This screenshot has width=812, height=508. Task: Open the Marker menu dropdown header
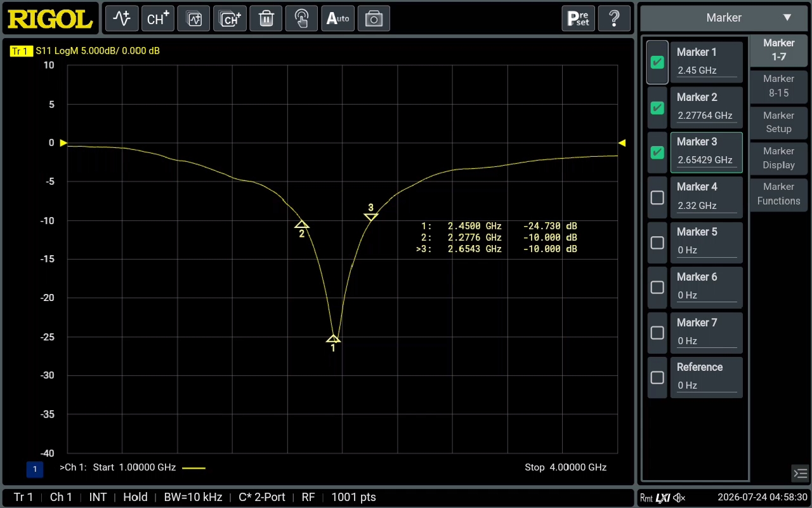724,18
